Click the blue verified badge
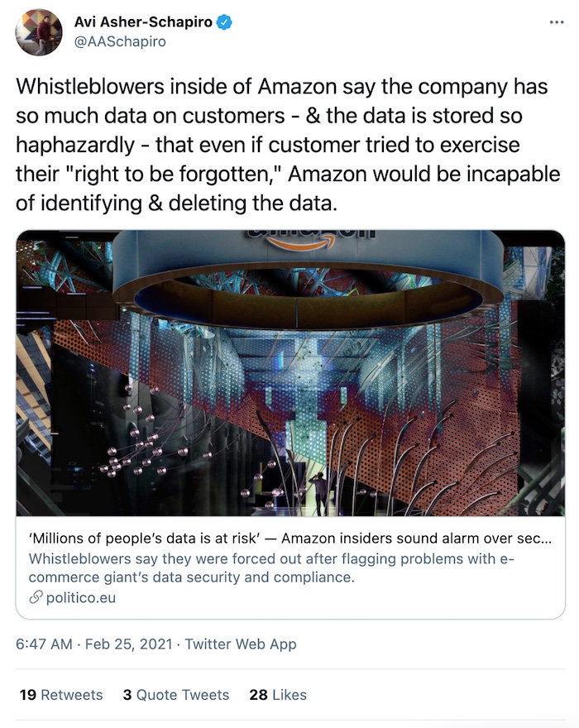 [225, 22]
